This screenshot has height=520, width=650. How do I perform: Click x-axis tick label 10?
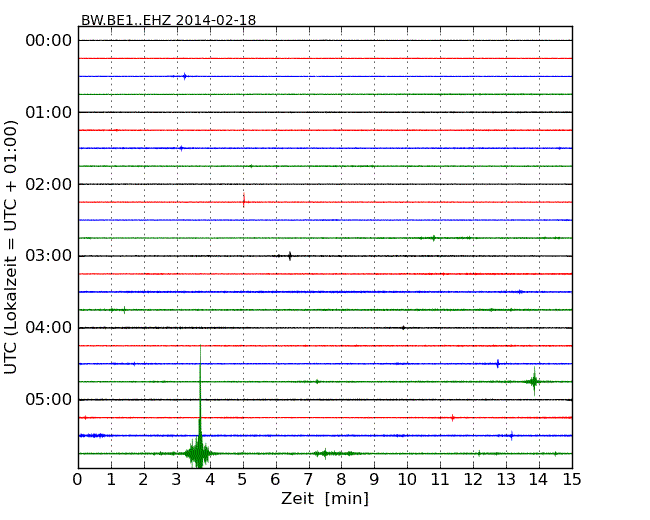click(x=407, y=479)
